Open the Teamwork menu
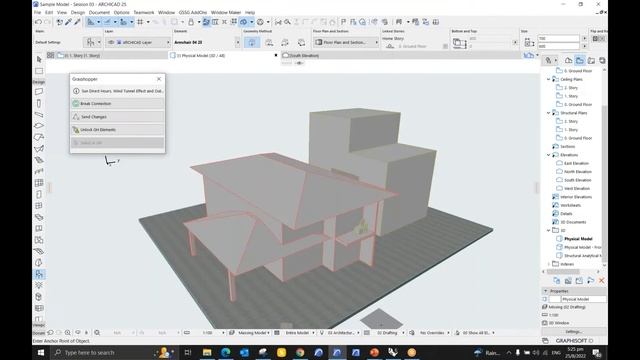The width and height of the screenshot is (640, 360). click(x=144, y=13)
